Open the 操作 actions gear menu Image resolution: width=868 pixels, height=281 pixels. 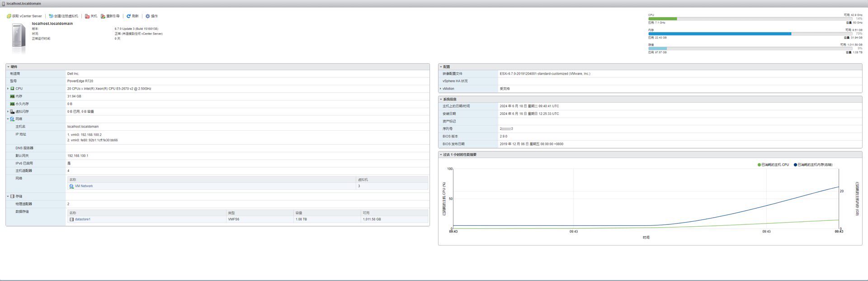pyautogui.click(x=151, y=16)
